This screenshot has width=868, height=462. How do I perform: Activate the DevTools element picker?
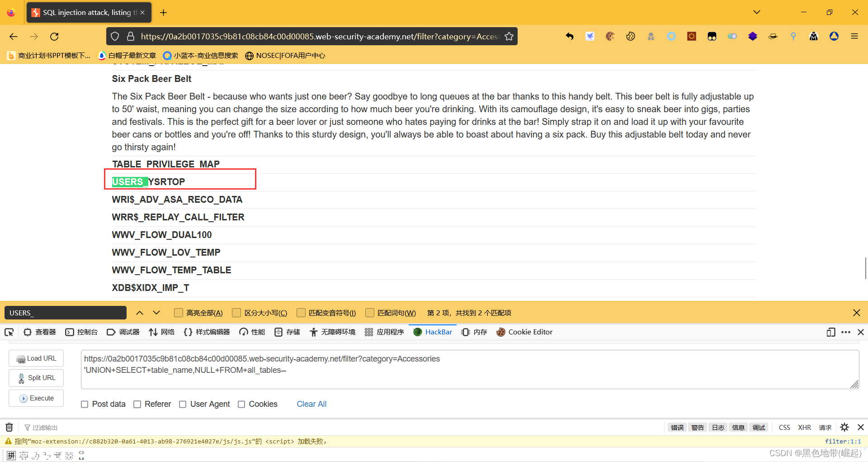[9, 332]
